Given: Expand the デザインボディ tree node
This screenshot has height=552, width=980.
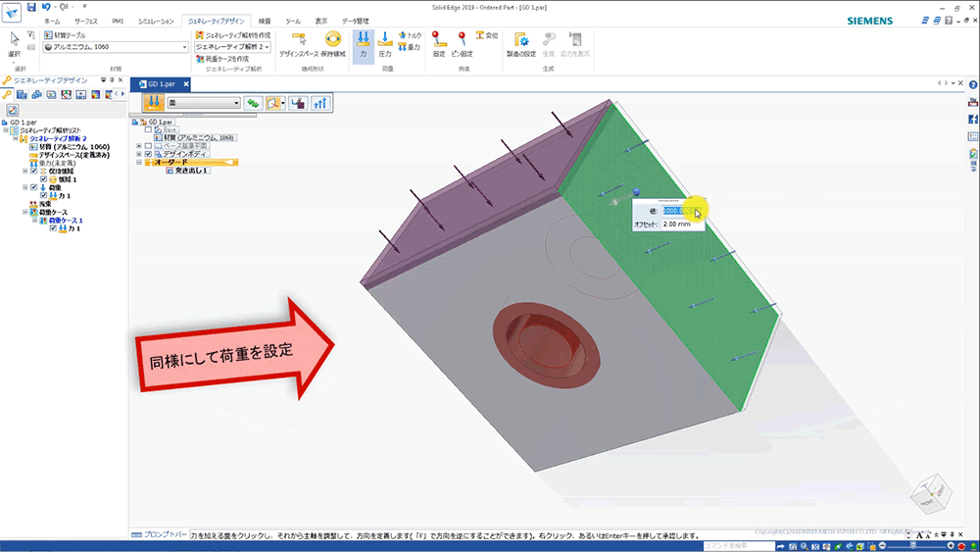Looking at the screenshot, I should tap(139, 154).
